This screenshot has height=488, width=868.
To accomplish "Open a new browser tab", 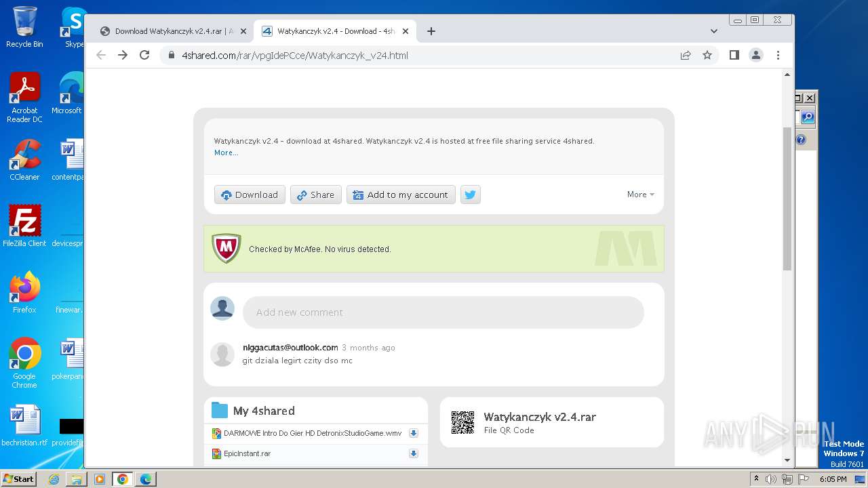I will [431, 31].
